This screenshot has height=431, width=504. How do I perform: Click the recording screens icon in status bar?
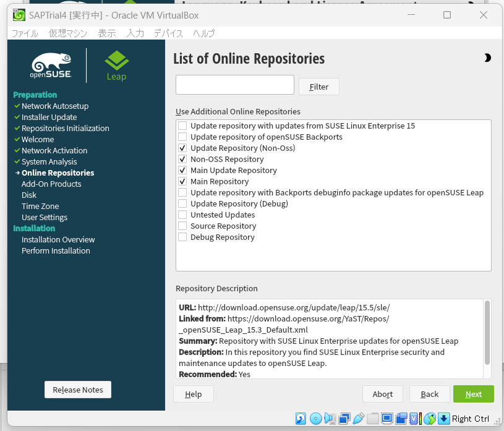pos(401,419)
